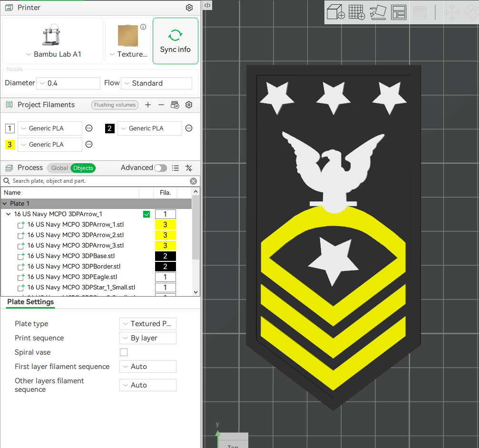479x448 pixels.
Task: Open the process comparison icon beside the list
Action: point(188,168)
